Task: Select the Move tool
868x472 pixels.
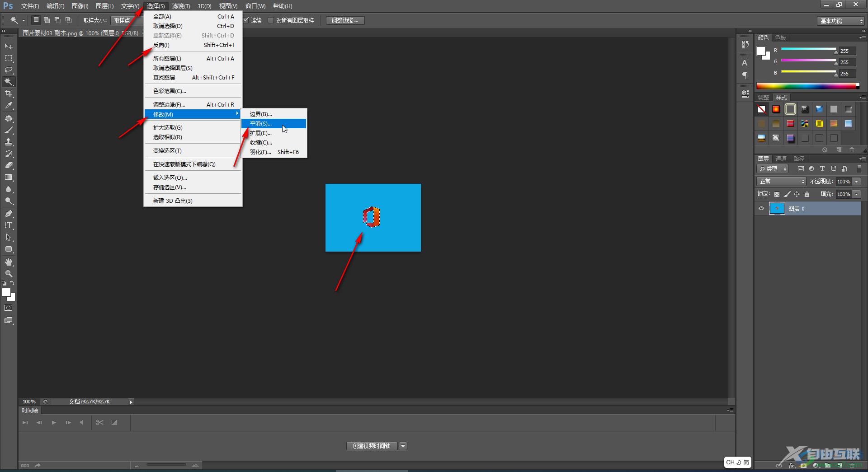Action: (9, 47)
